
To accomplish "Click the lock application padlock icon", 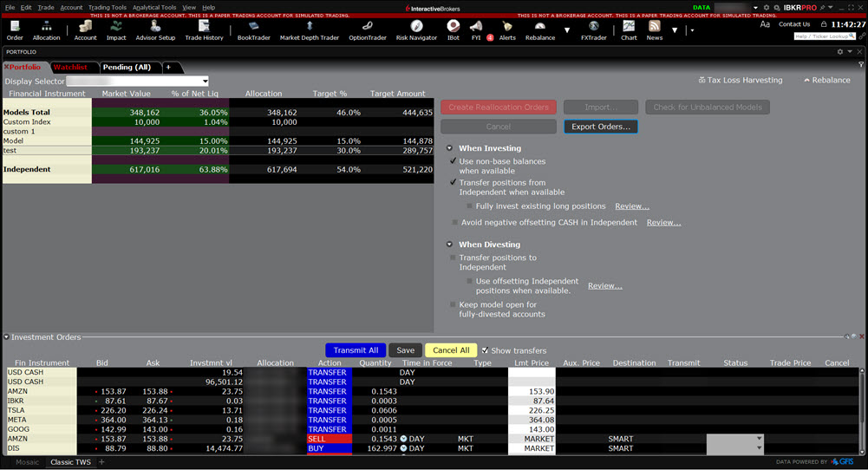I will 824,24.
